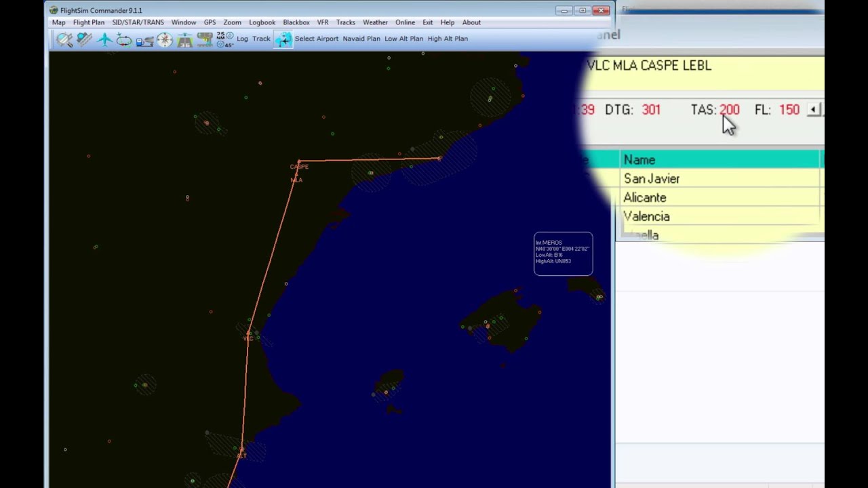Select the Alicante row
Image resolution: width=868 pixels, height=488 pixels.
pyautogui.click(x=720, y=198)
